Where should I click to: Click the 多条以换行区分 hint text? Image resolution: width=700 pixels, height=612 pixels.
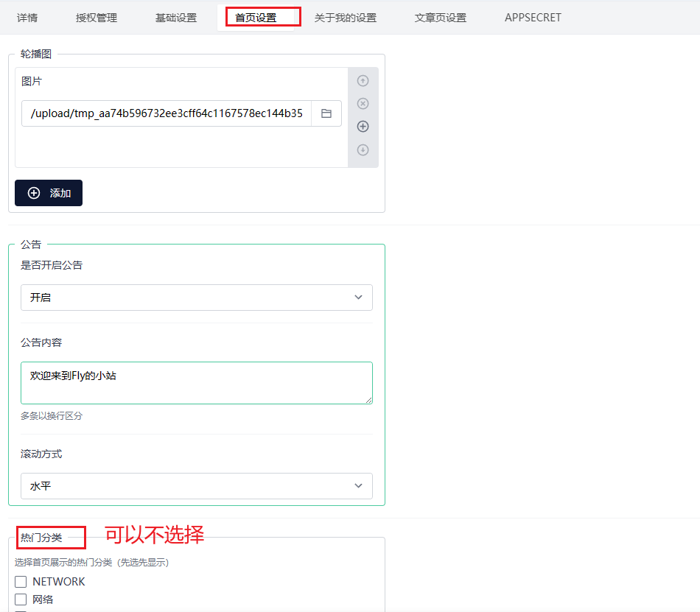pos(52,415)
